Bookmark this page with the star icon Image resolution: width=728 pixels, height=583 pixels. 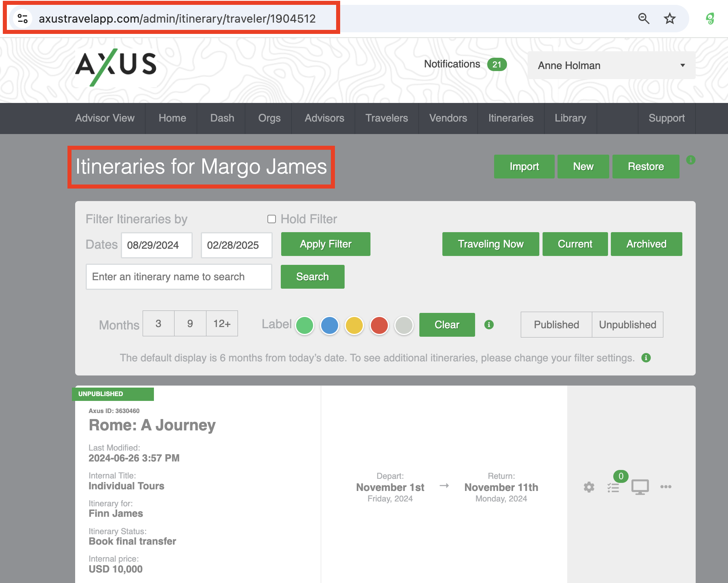669,19
